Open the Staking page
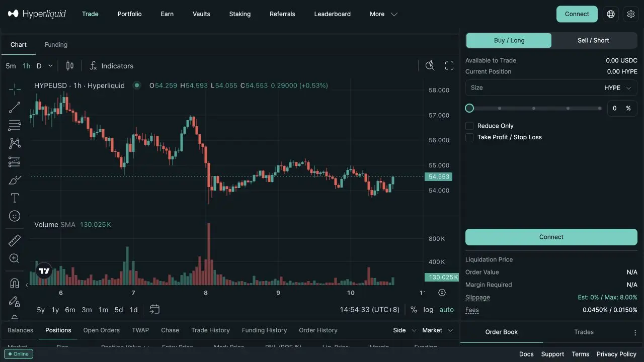 240,14
